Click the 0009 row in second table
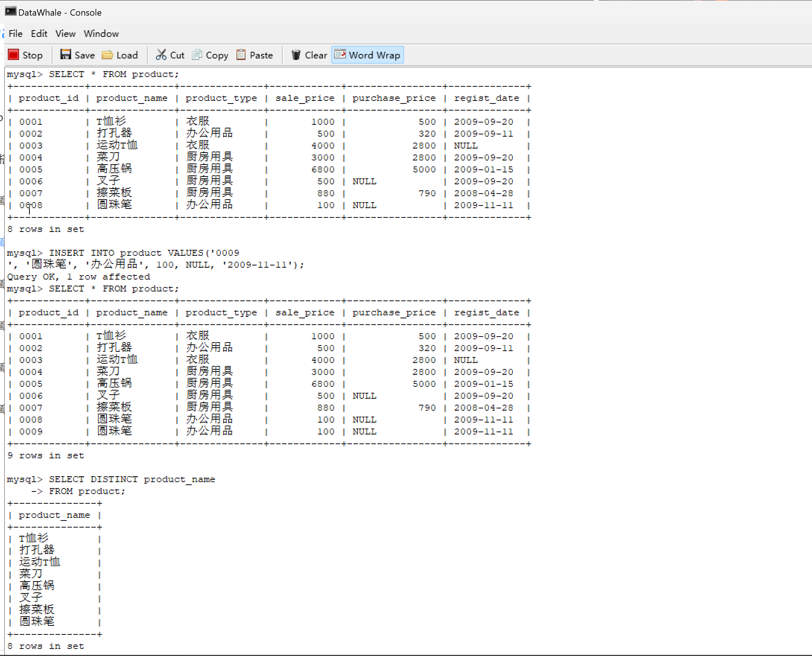812x656 pixels. (x=31, y=432)
